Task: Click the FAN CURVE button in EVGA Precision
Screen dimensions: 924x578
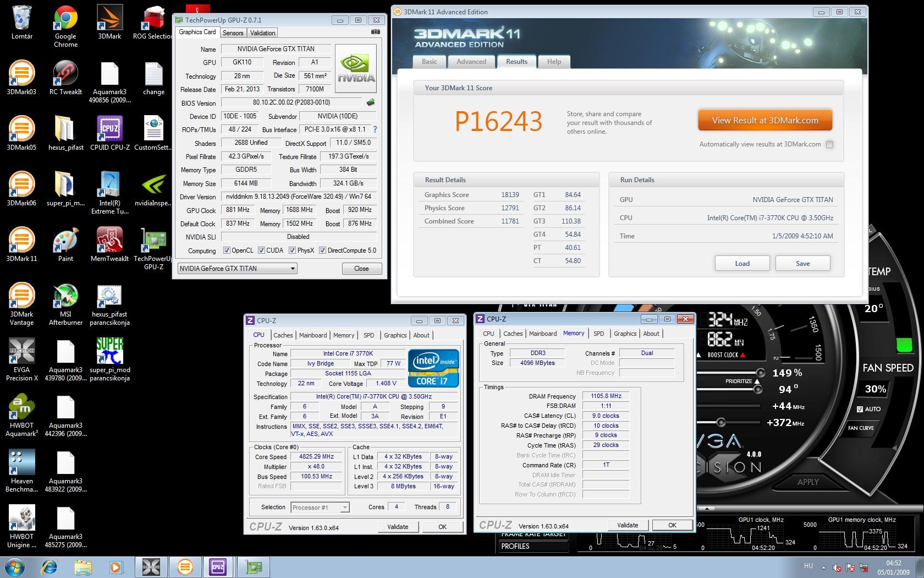Action: 861,428
